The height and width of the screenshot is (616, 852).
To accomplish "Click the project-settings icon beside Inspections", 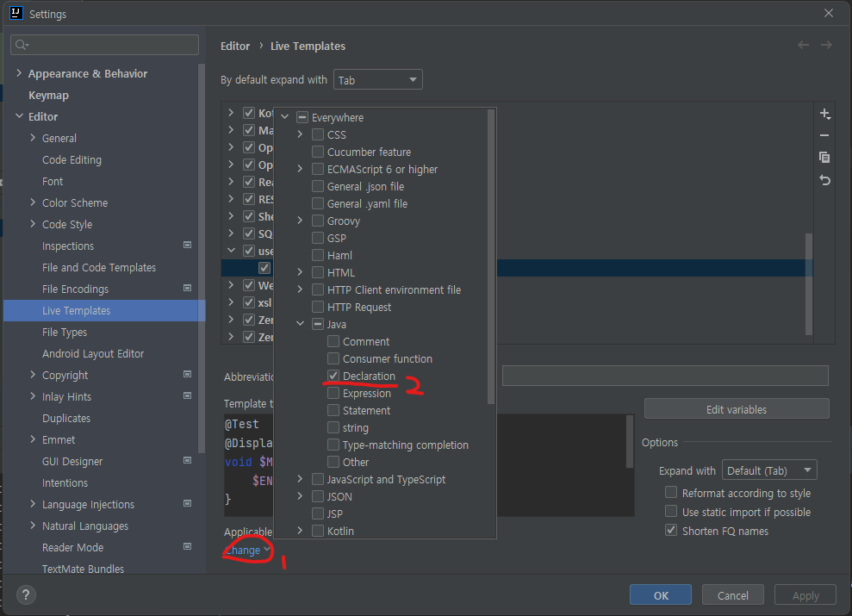I will [188, 245].
